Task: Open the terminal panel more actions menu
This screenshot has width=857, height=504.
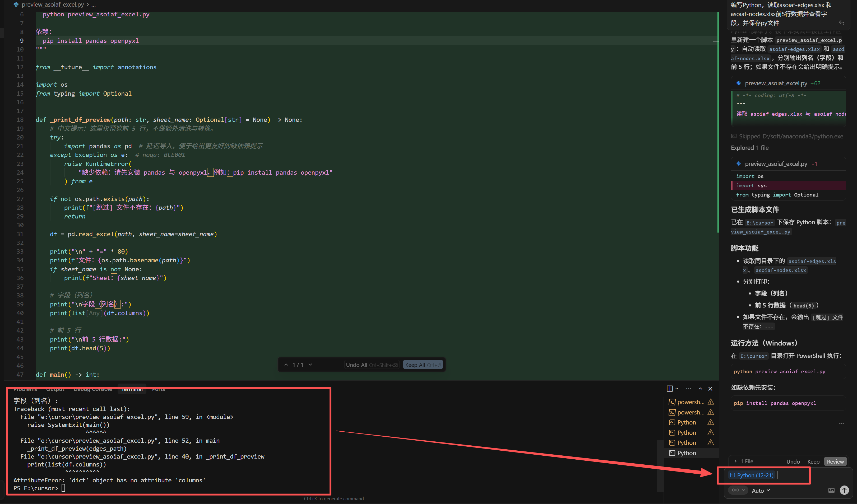Action: point(689,389)
